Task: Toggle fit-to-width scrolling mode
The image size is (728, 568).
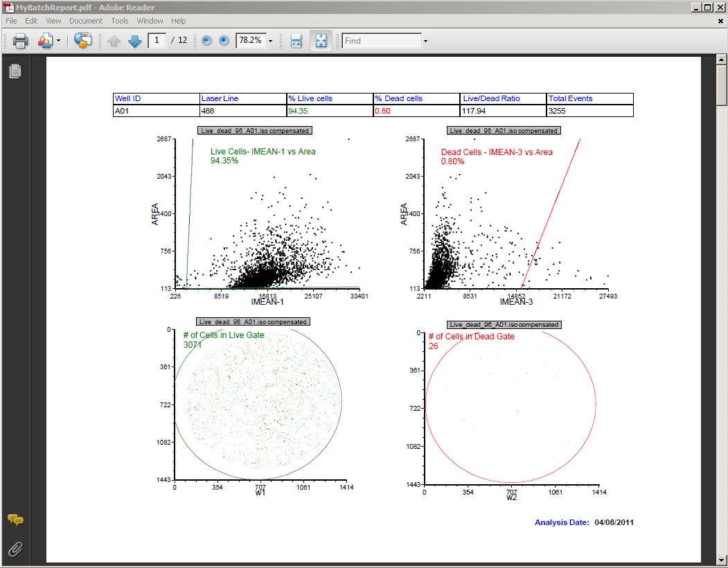Action: point(296,41)
